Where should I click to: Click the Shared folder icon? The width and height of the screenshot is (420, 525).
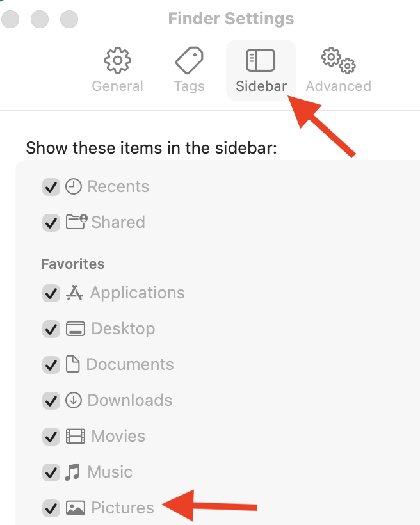[77, 222]
